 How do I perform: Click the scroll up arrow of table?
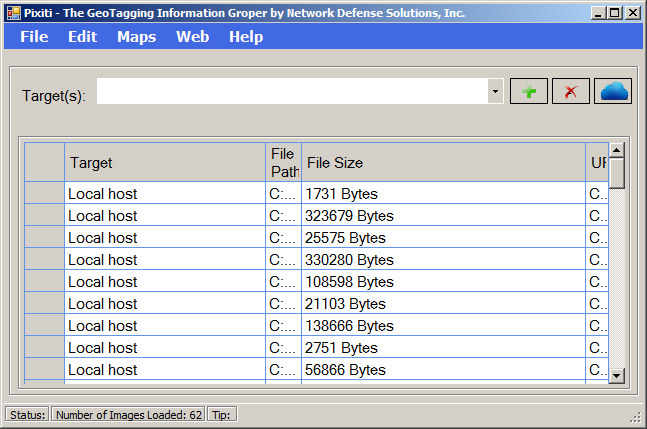click(x=617, y=150)
